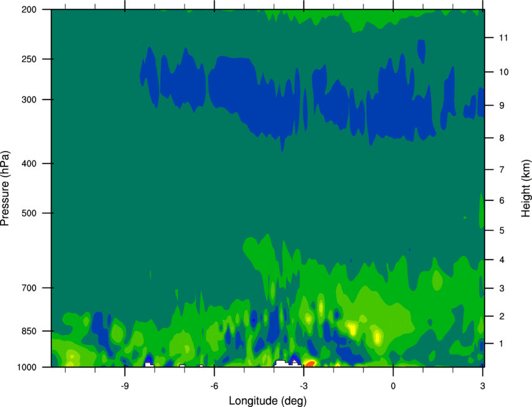Click the 200 pressure tick label
This screenshot has height=407, width=532.
coord(29,9)
